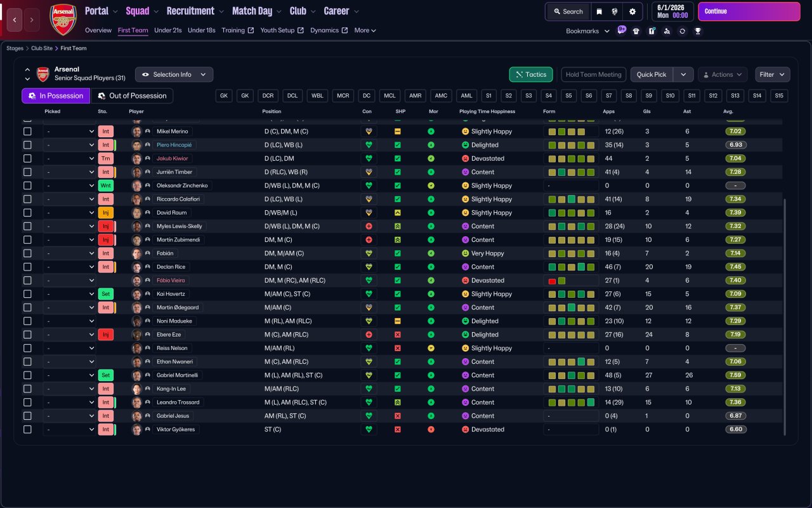Click Martin Ødegaard's player portrait
This screenshot has width=812, height=508.
pos(136,307)
